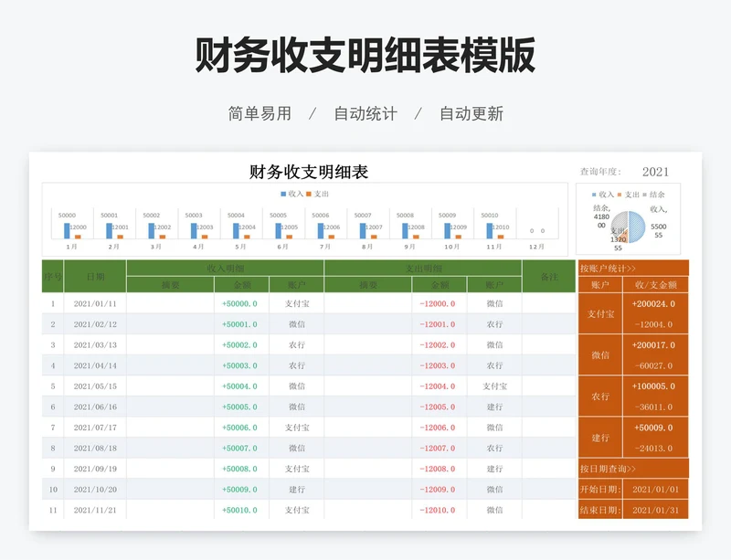Click the 备注 column header

click(549, 277)
